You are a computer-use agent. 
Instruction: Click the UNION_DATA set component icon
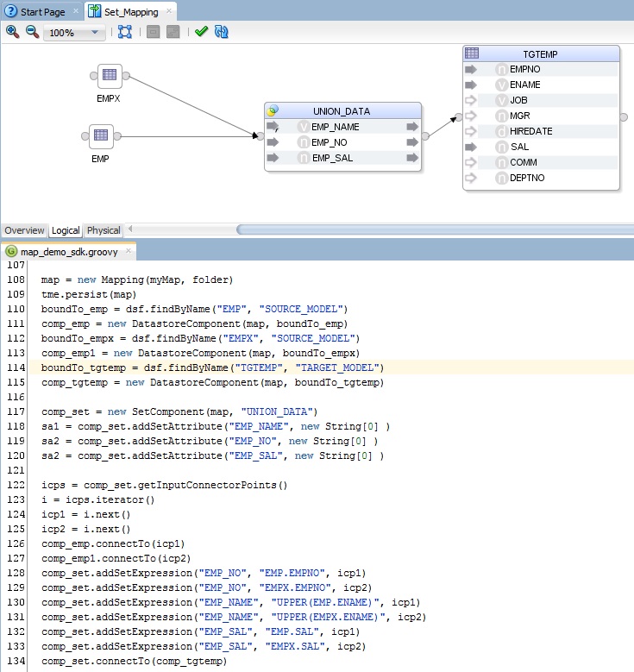(x=273, y=111)
